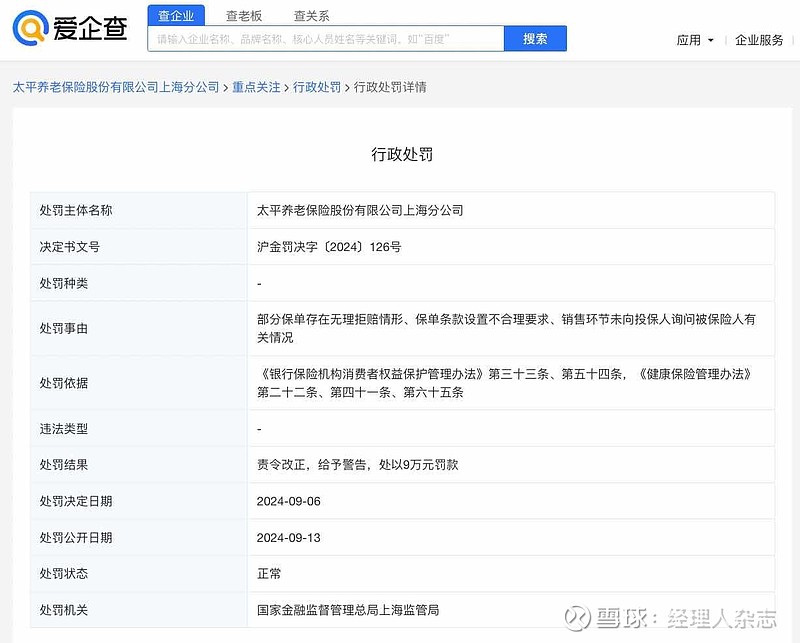Screen dimensions: 800x643
Task: Go to 重点关注 breadcrumb
Action: point(256,87)
